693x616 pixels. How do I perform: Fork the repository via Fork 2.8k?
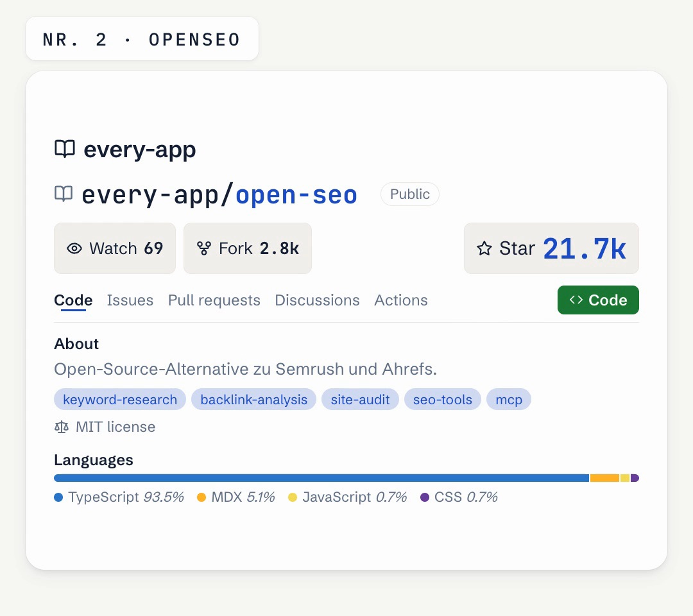(x=248, y=248)
